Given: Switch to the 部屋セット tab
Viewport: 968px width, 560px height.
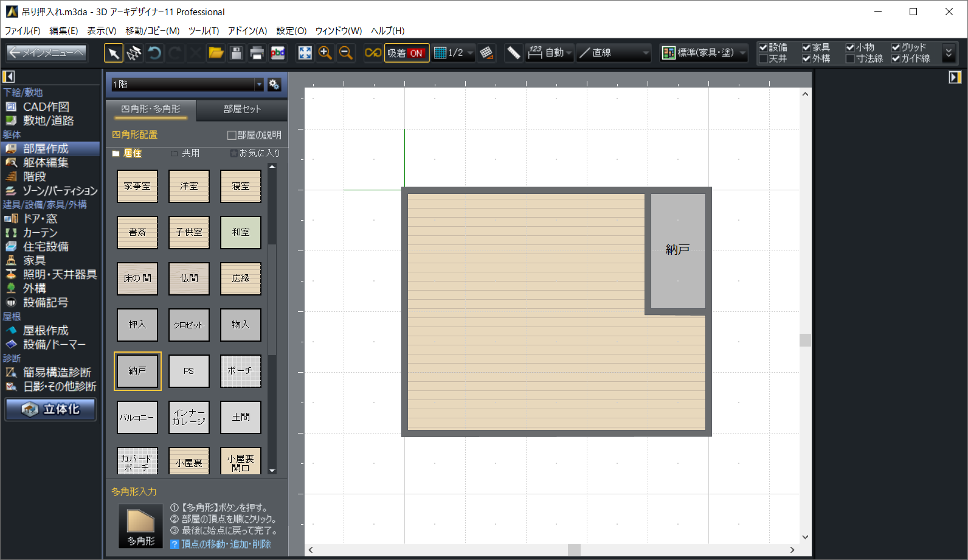Looking at the screenshot, I should pos(242,109).
